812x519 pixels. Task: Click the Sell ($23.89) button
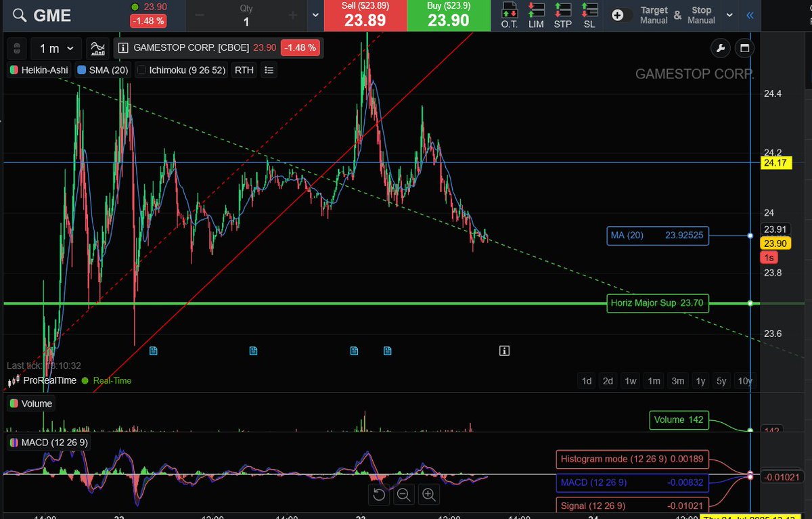point(365,15)
